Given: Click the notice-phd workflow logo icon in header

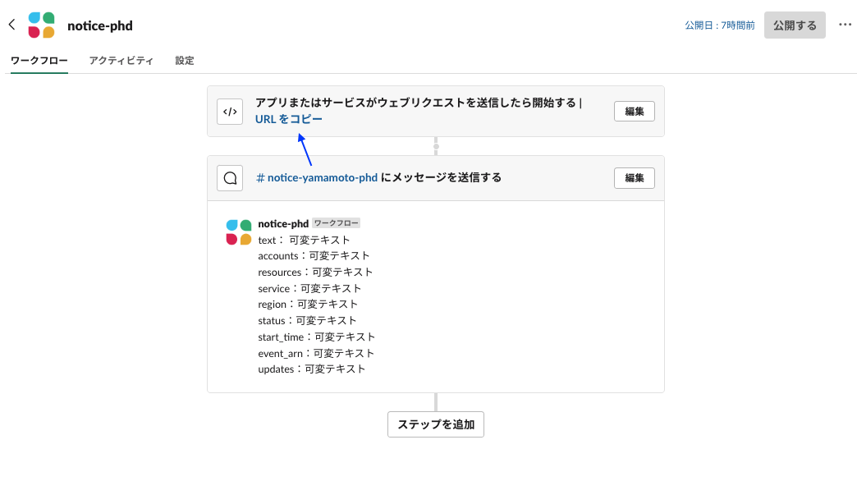Looking at the screenshot, I should [x=42, y=25].
